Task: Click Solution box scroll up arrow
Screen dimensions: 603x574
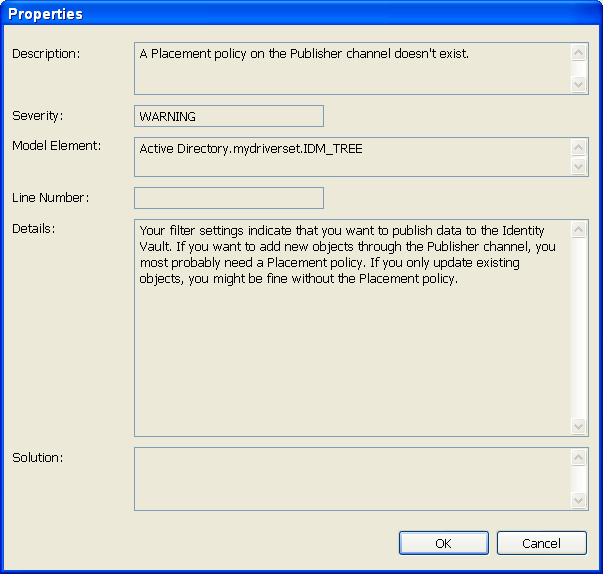Action: [x=578, y=458]
